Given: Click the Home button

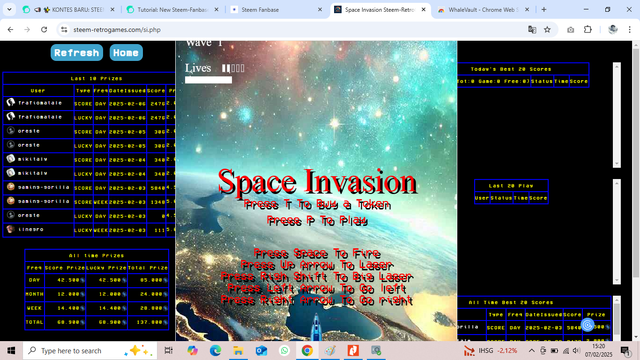Looking at the screenshot, I should [126, 53].
